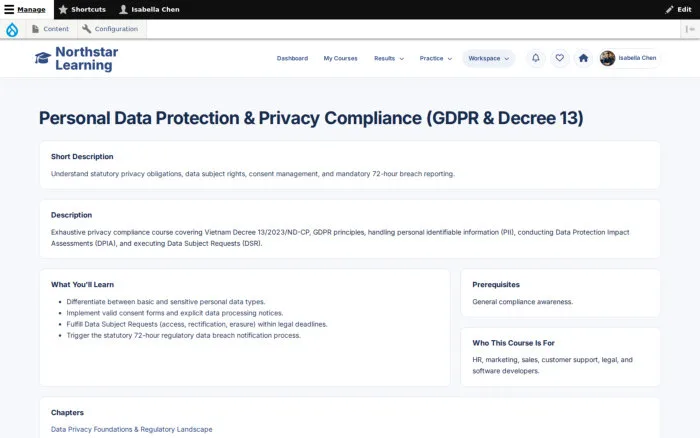
Task: Click 'General compliance awareness.' text
Action: coord(522,302)
